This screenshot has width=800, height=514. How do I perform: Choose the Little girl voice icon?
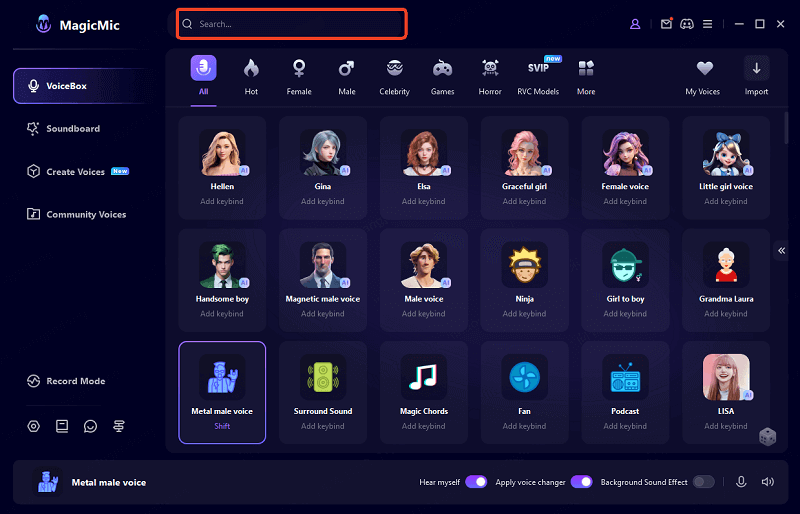click(x=726, y=153)
